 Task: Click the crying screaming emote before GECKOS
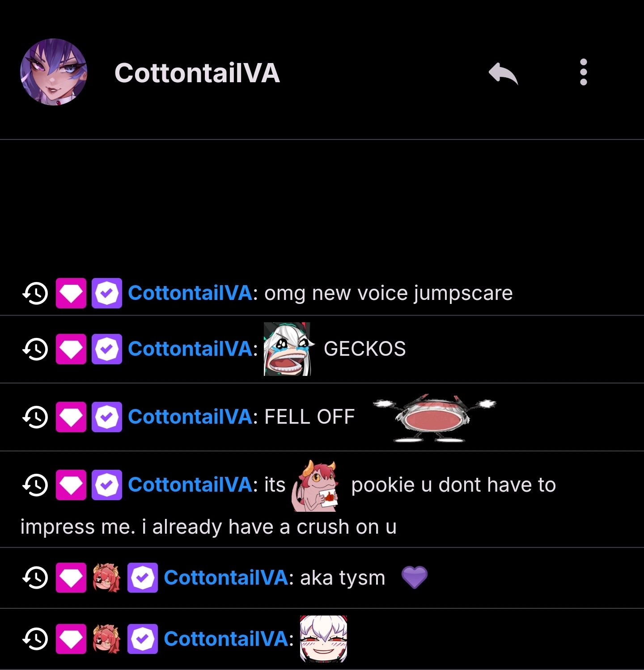click(288, 349)
